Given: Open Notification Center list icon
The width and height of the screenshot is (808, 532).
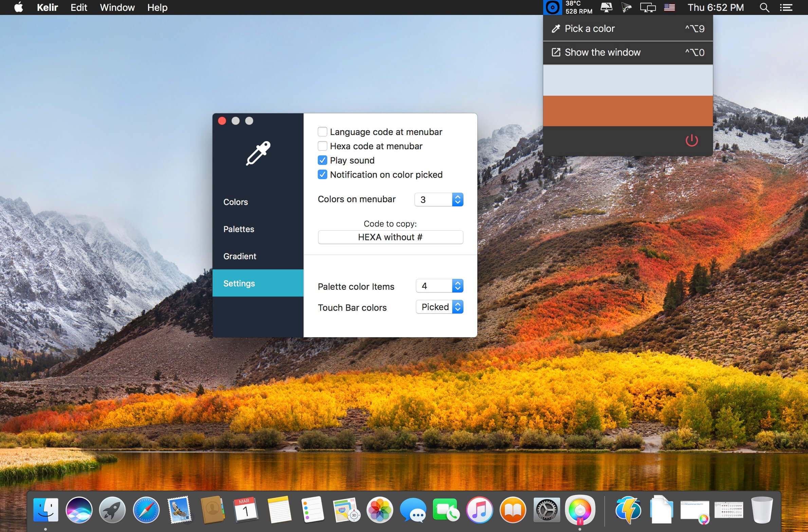Looking at the screenshot, I should [x=786, y=7].
